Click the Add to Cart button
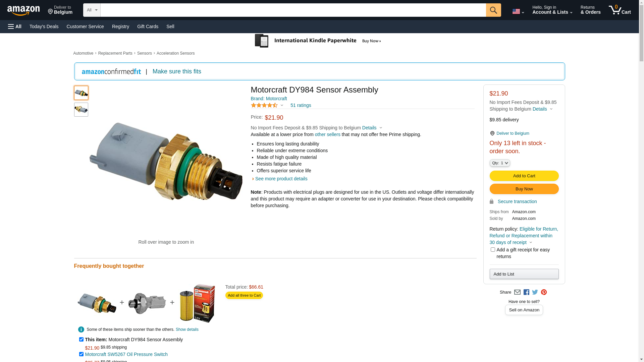Viewport: 644px width, 362px height. (x=524, y=176)
